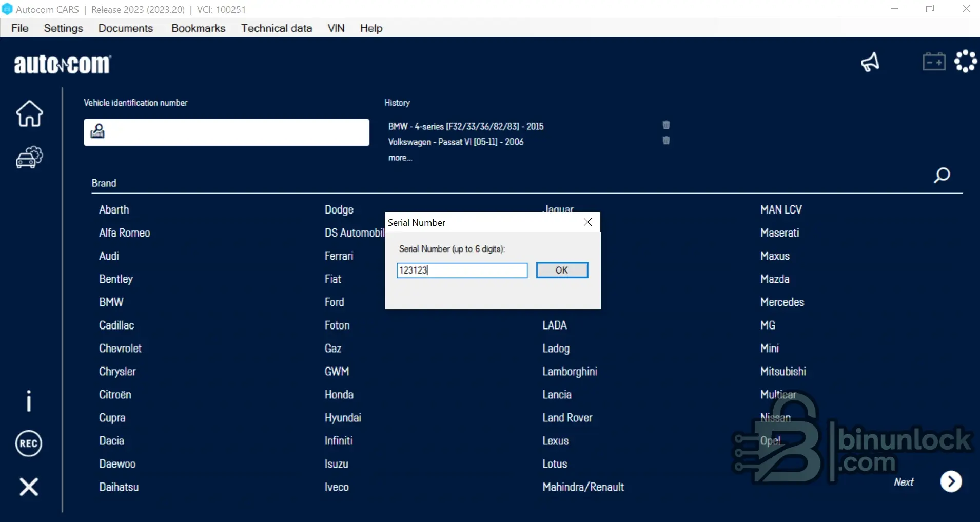
Task: Click the X exit icon in sidebar
Action: pos(29,487)
